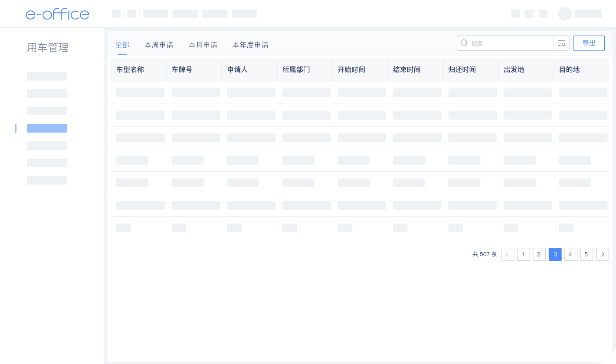Switch to the 本周申请 tab
The image size is (616, 364).
pyautogui.click(x=159, y=45)
